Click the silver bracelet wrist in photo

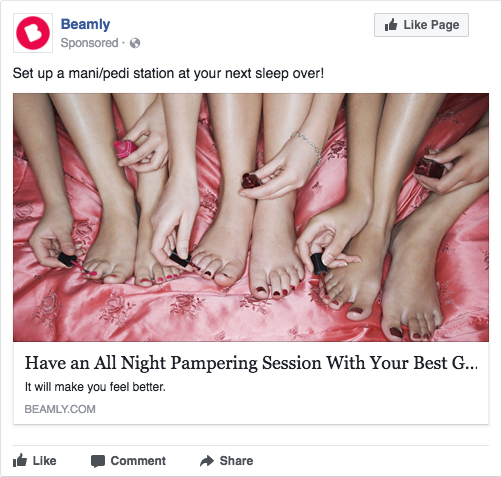pos(308,145)
